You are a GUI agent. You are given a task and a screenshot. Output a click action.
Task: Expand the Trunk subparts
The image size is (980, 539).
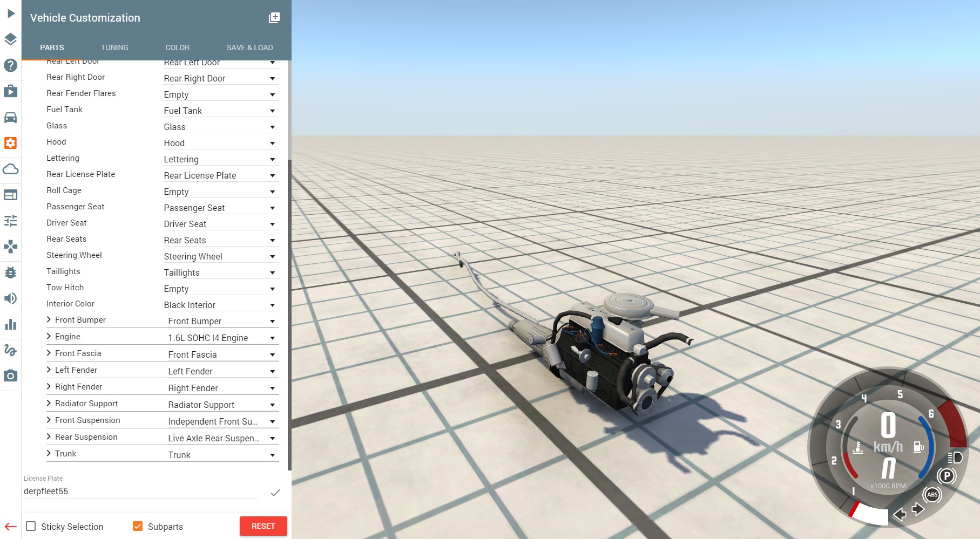pyautogui.click(x=49, y=453)
